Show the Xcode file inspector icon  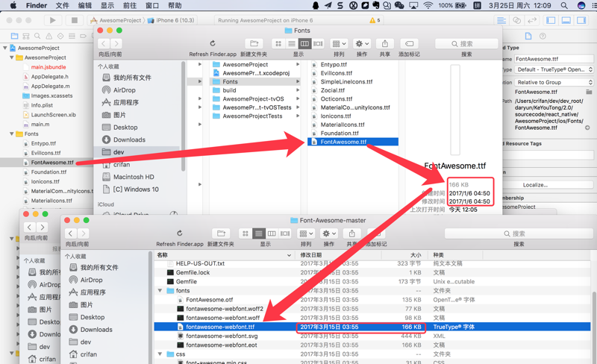(x=528, y=36)
